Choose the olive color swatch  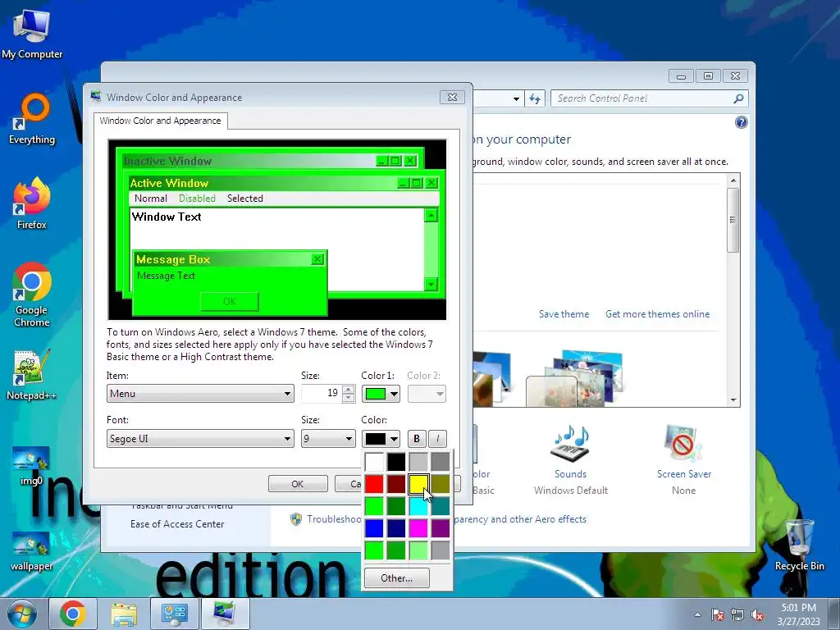[x=441, y=484]
